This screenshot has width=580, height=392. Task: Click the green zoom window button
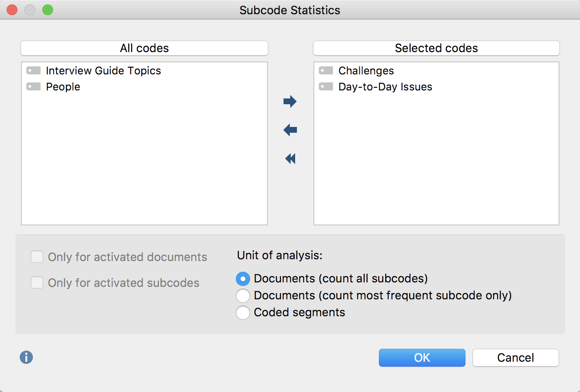[x=48, y=10]
